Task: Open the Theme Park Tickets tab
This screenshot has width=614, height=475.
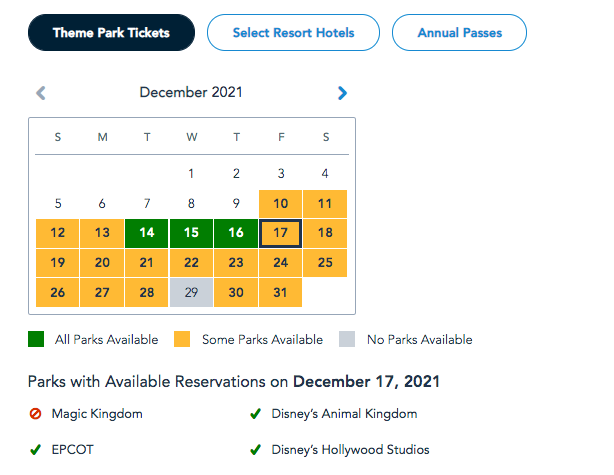Action: pyautogui.click(x=111, y=33)
